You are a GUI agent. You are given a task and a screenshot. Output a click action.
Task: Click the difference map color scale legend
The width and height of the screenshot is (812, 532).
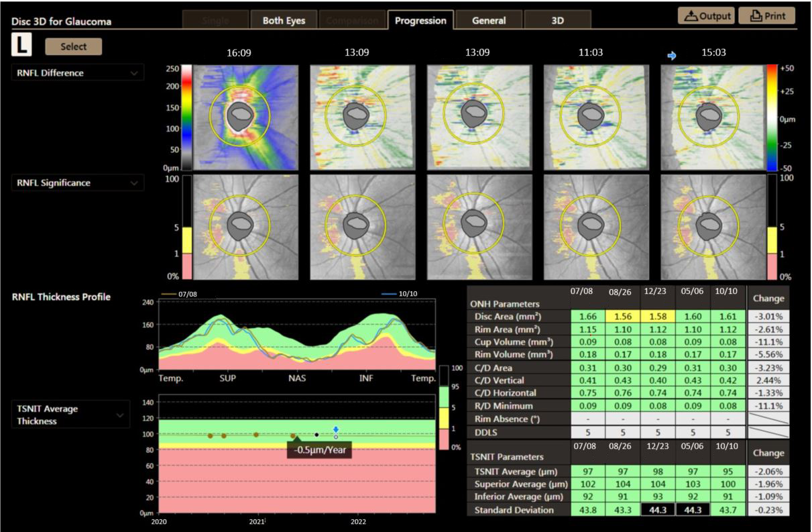[x=773, y=117]
